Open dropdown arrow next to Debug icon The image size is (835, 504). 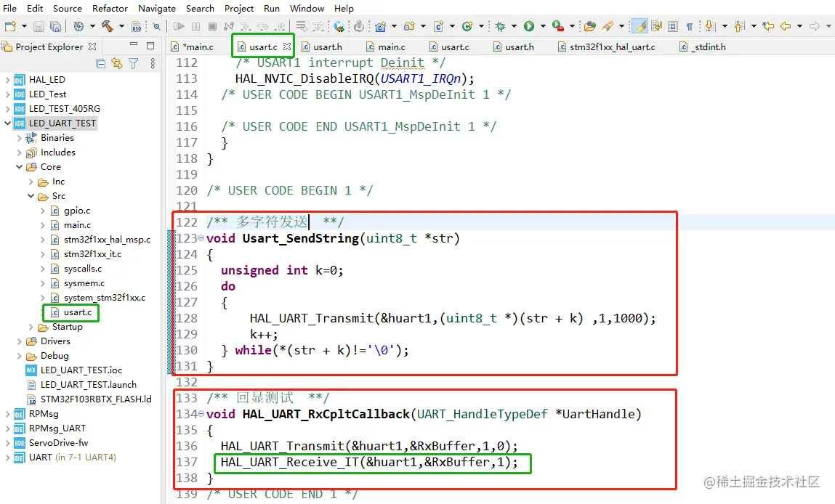tap(514, 26)
